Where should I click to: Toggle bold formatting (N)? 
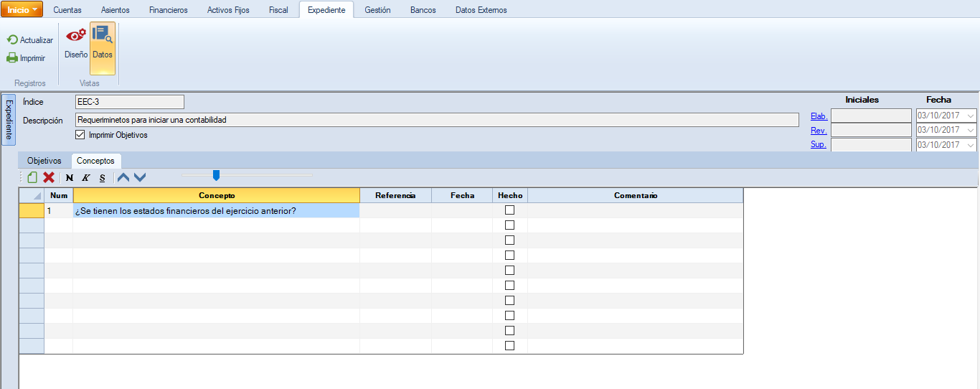tap(70, 177)
